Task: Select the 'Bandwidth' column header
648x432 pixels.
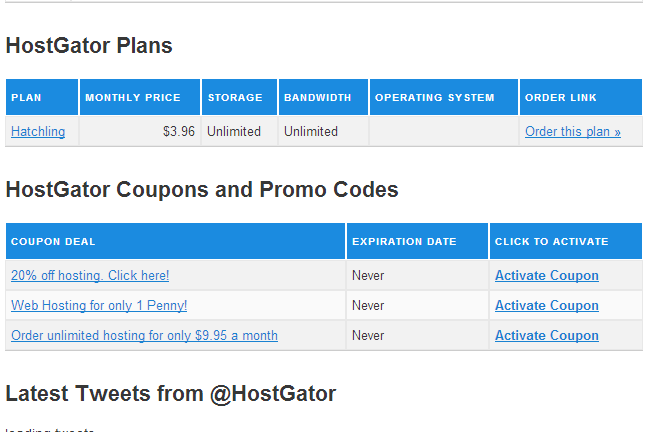Action: [318, 98]
